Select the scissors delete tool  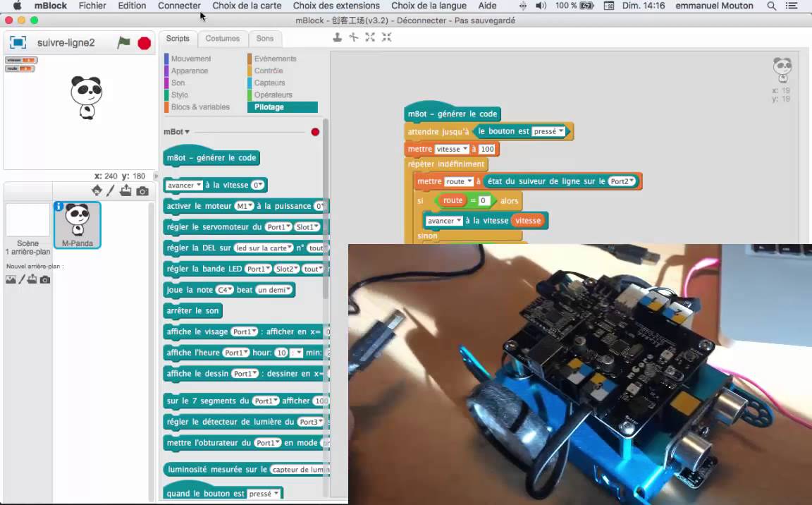354,37
